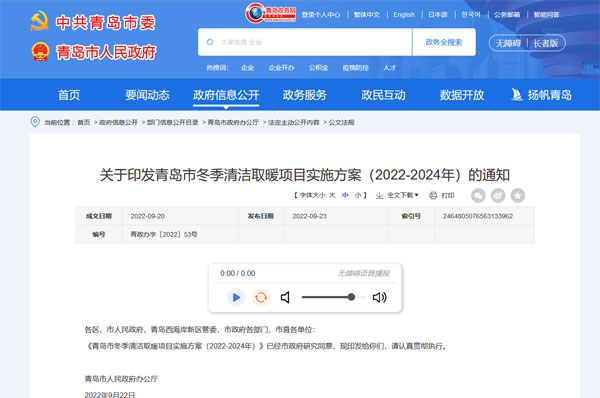Click the location pin icon in breadcrumb
The image size is (600, 398).
click(35, 122)
